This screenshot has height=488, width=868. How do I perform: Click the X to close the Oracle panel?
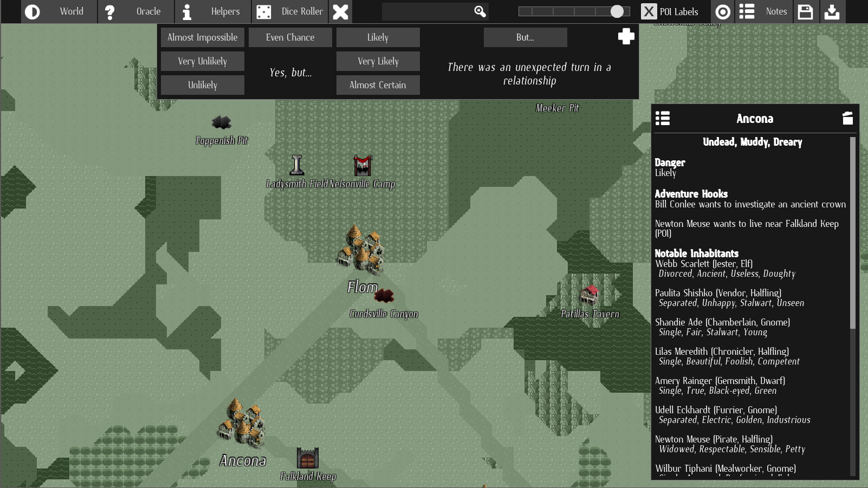(340, 11)
